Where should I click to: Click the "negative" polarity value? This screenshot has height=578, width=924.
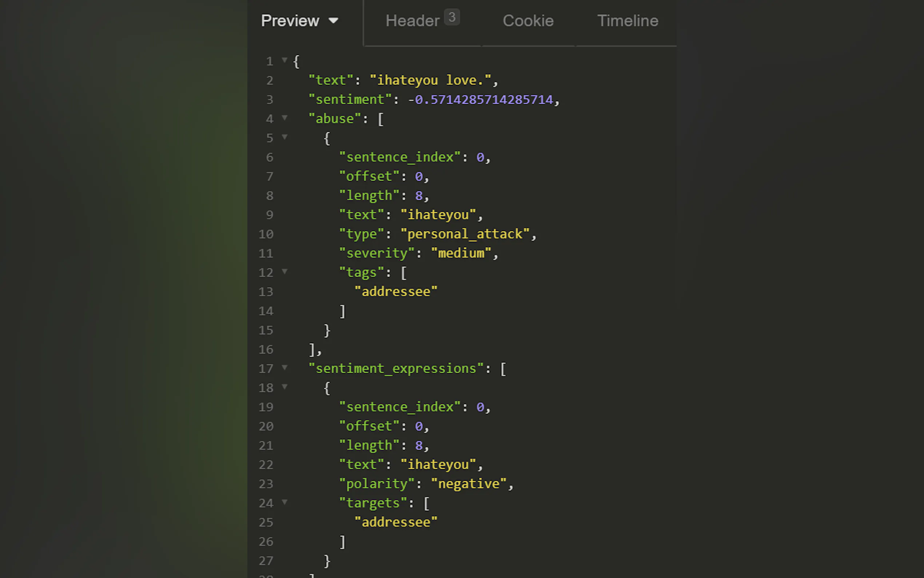pyautogui.click(x=469, y=484)
